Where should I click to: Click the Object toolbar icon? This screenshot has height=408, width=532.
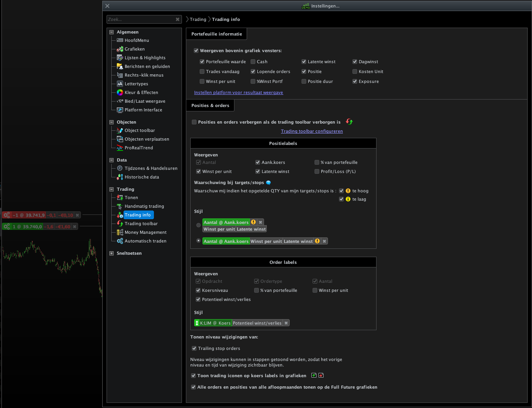pyautogui.click(x=120, y=130)
